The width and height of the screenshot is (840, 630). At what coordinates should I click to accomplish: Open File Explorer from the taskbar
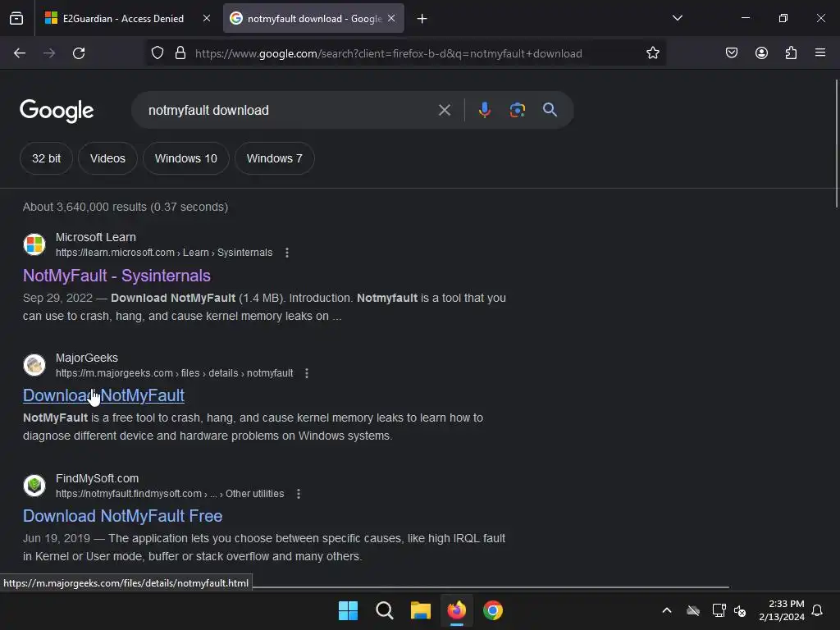pyautogui.click(x=421, y=610)
